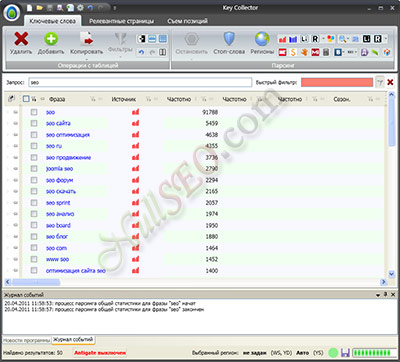Open the dropdown arrow after first R icon
This screenshot has width=400, height=362.
323,39
